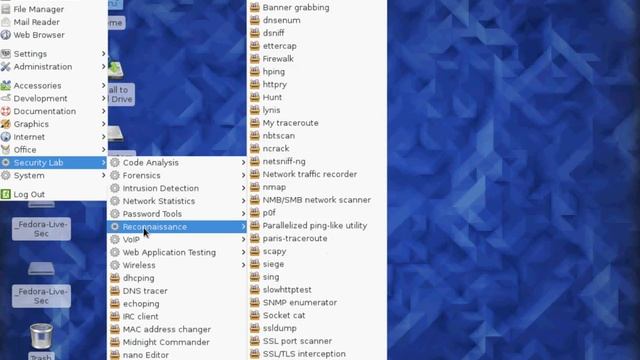Screen dimensions: 640x360
Task: Launch httpry tool
Action: (x=317, y=84)
